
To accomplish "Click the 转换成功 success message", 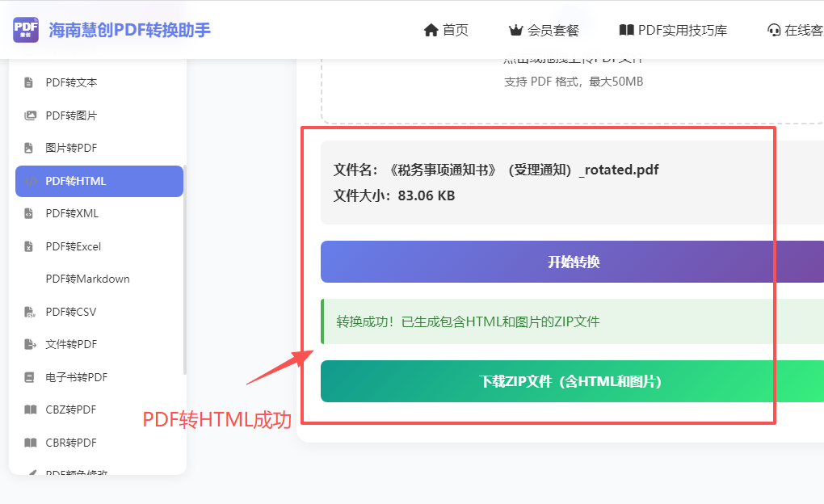I will pyautogui.click(x=572, y=321).
